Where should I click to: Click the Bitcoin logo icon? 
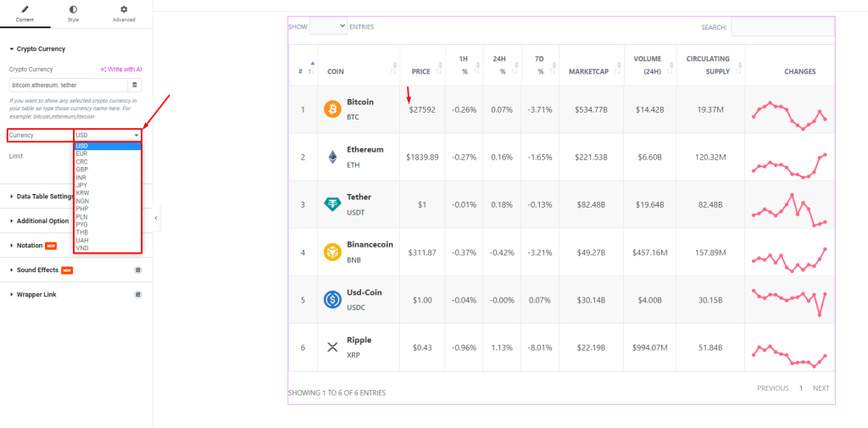[332, 109]
